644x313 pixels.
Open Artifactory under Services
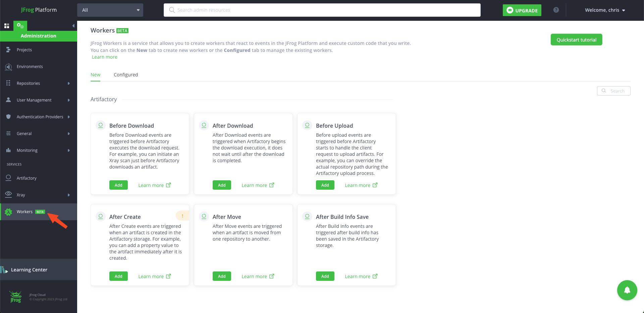pos(8,178)
